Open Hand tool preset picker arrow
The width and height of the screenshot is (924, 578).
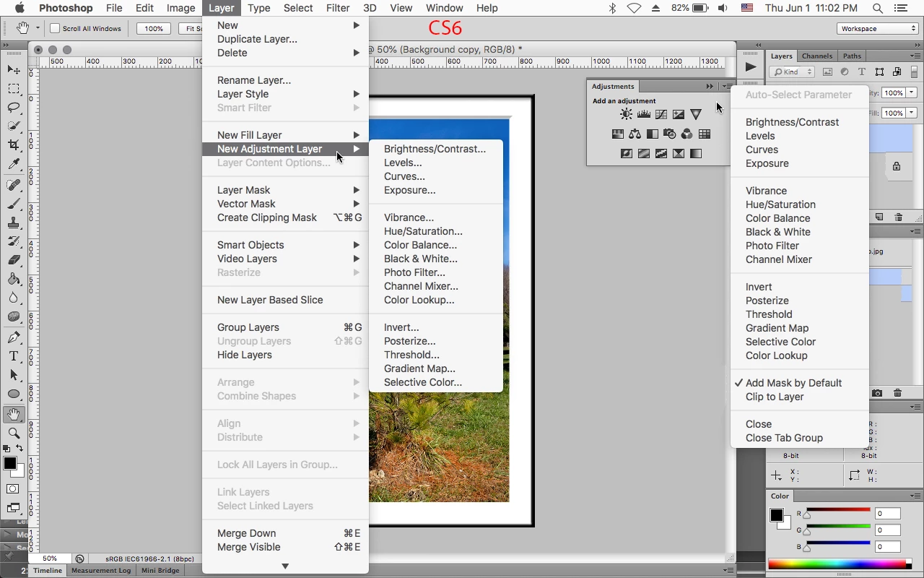(38, 28)
